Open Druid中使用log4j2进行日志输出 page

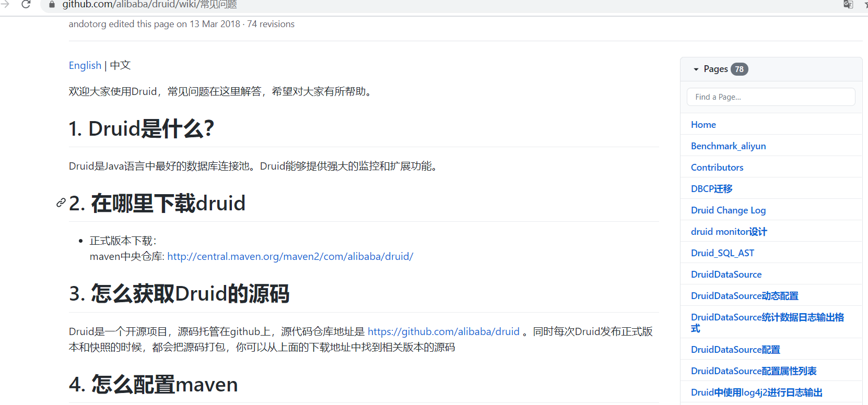click(x=756, y=392)
